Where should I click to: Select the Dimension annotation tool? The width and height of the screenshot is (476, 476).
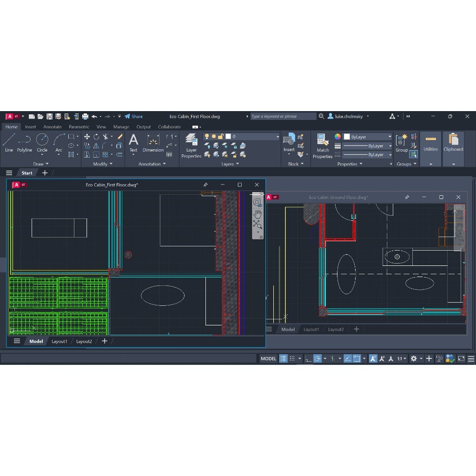coord(153,143)
